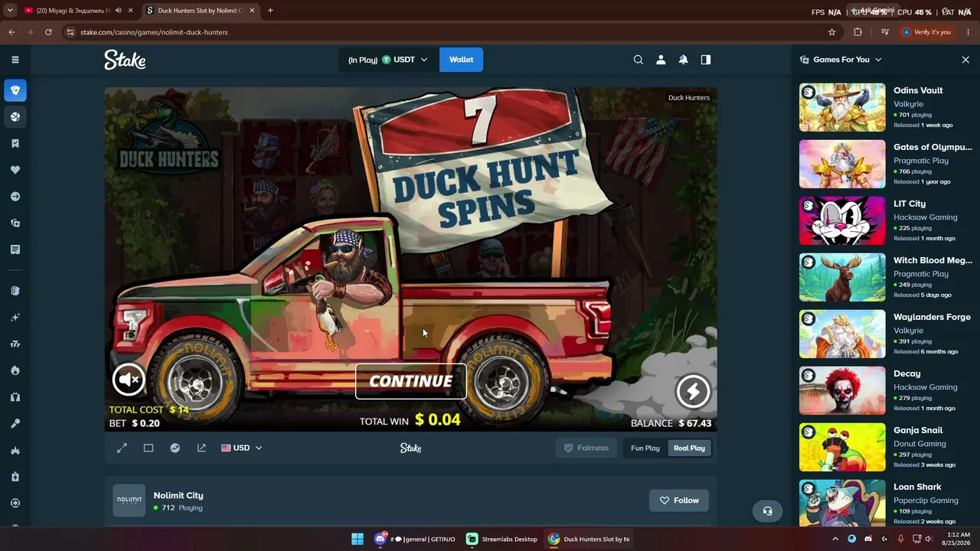Open Streamlabs Desktop from taskbar
The height and width of the screenshot is (551, 980).
point(502,539)
